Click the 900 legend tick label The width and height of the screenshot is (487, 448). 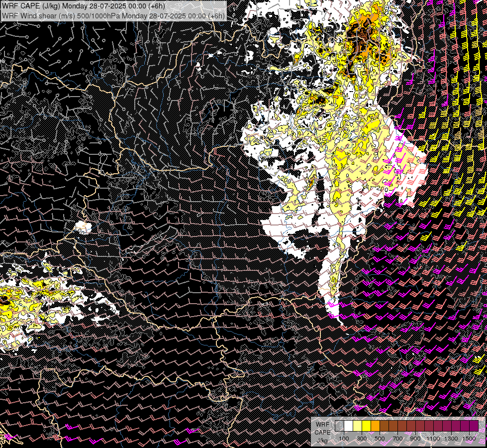click(415, 439)
